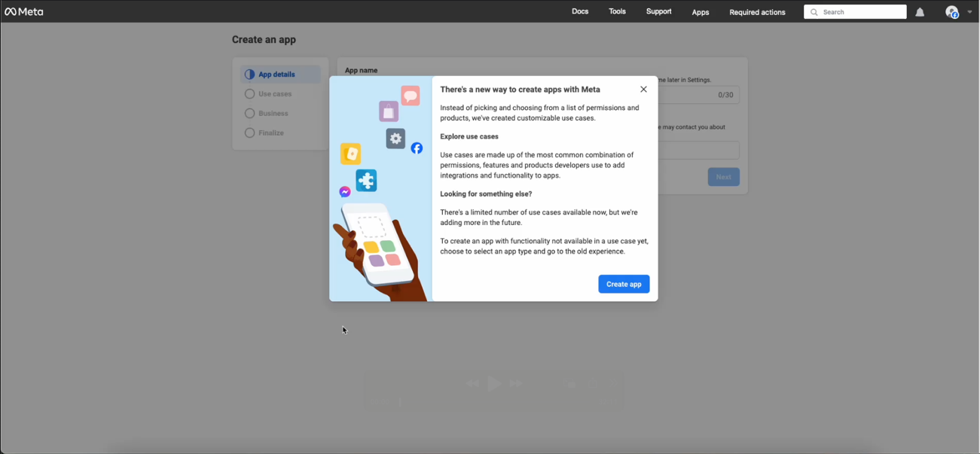Click the fast-forward button in video overlay

[x=516, y=383]
